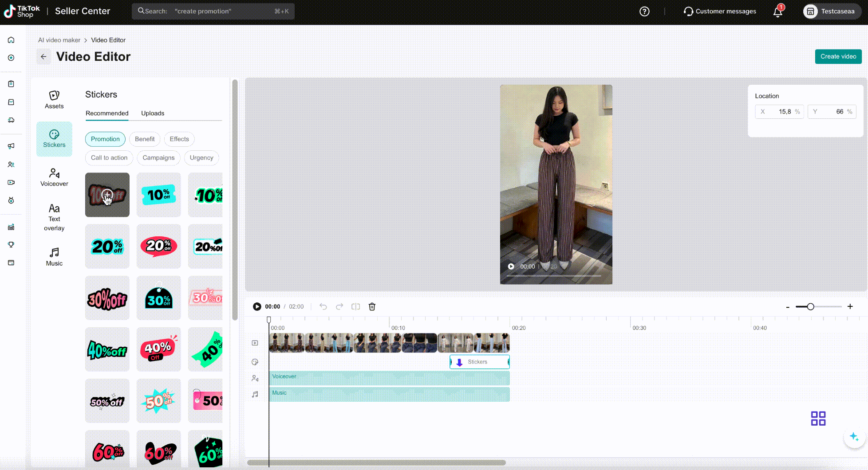Viewport: 868px width, 470px height.
Task: Open the Text overlay panel
Action: [x=54, y=217]
